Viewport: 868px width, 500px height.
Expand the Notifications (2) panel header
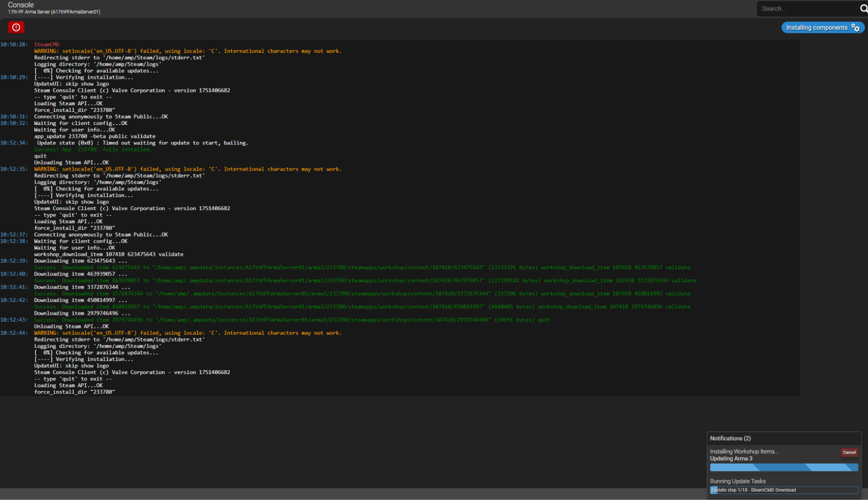(x=730, y=438)
